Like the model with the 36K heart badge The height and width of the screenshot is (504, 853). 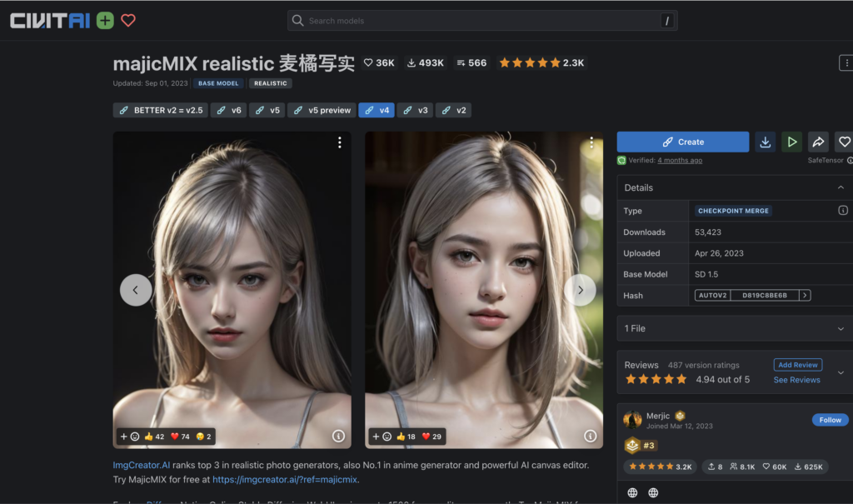pyautogui.click(x=379, y=62)
